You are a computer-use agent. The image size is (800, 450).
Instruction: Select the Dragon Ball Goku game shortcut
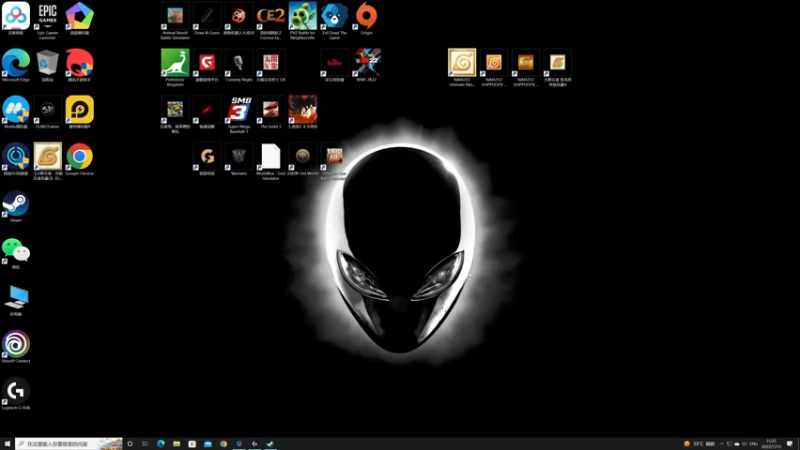click(x=303, y=112)
